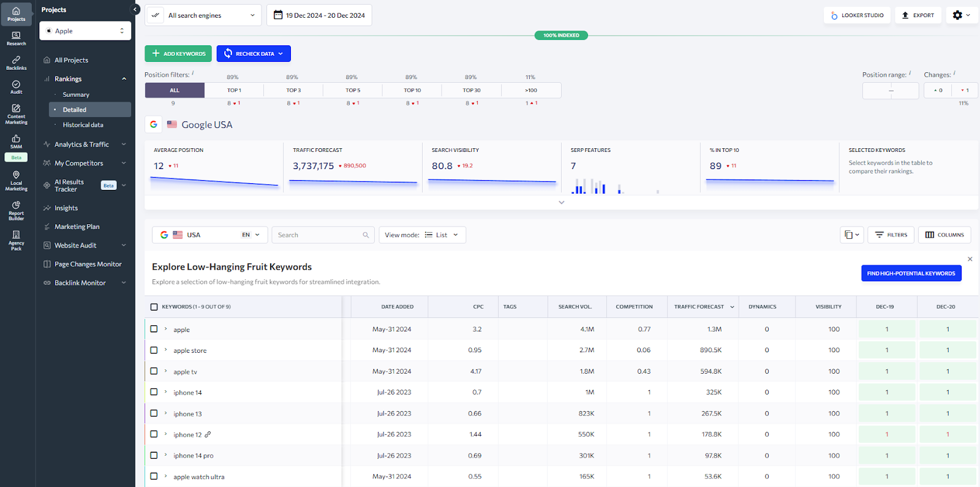Viewport: 980px width, 487px height.
Task: Click the Position range slider field
Action: point(891,91)
